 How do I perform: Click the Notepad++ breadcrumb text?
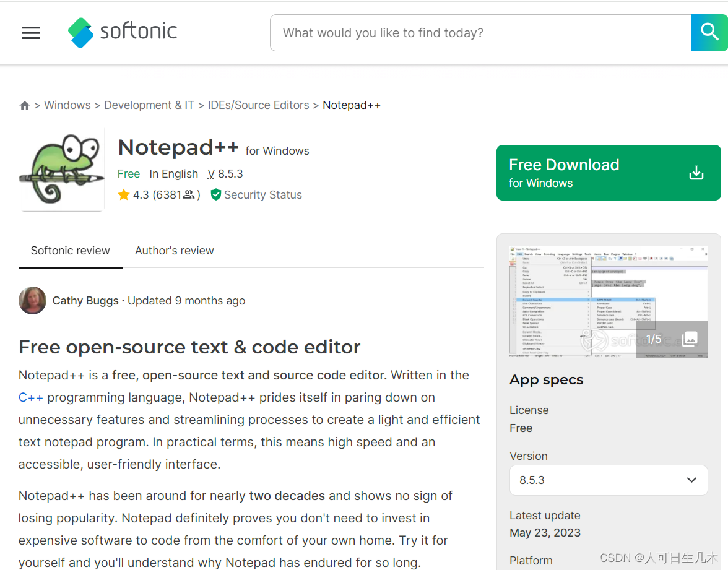point(352,105)
